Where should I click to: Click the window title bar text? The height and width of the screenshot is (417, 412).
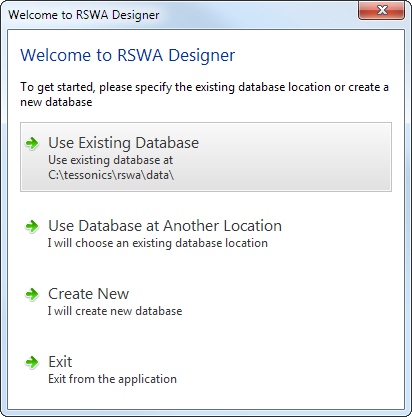(x=84, y=15)
